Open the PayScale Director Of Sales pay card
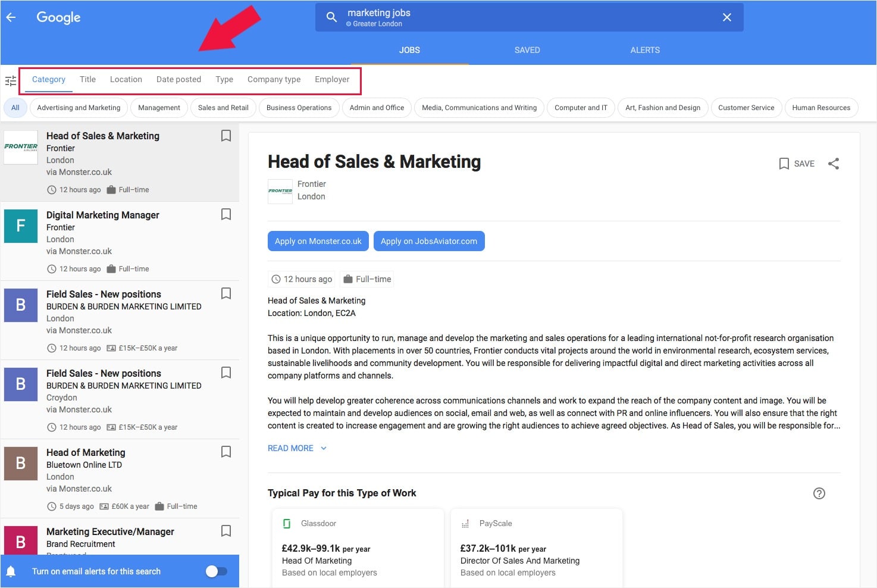 pyautogui.click(x=536, y=548)
